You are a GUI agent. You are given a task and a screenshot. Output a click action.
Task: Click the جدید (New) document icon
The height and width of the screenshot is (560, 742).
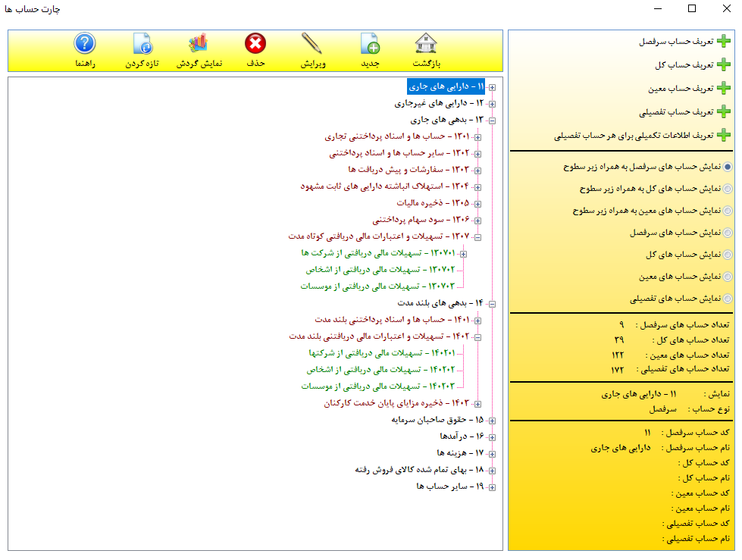click(369, 44)
